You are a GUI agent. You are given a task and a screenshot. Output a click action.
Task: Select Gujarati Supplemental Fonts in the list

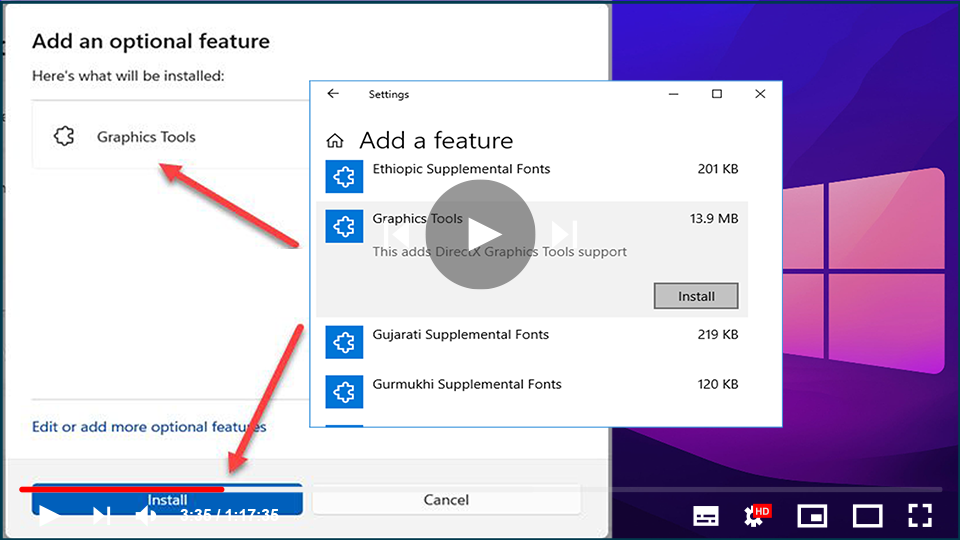pyautogui.click(x=461, y=335)
